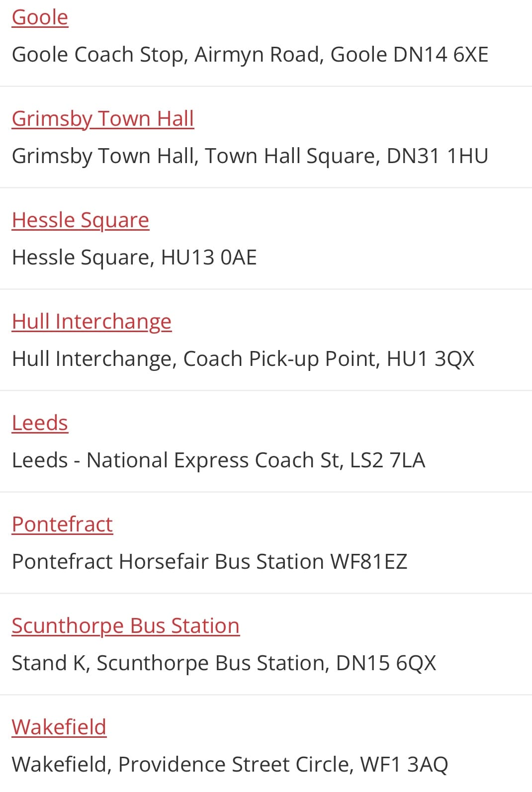
Task: Click the WF1 3AQ postcode
Action: click(404, 765)
